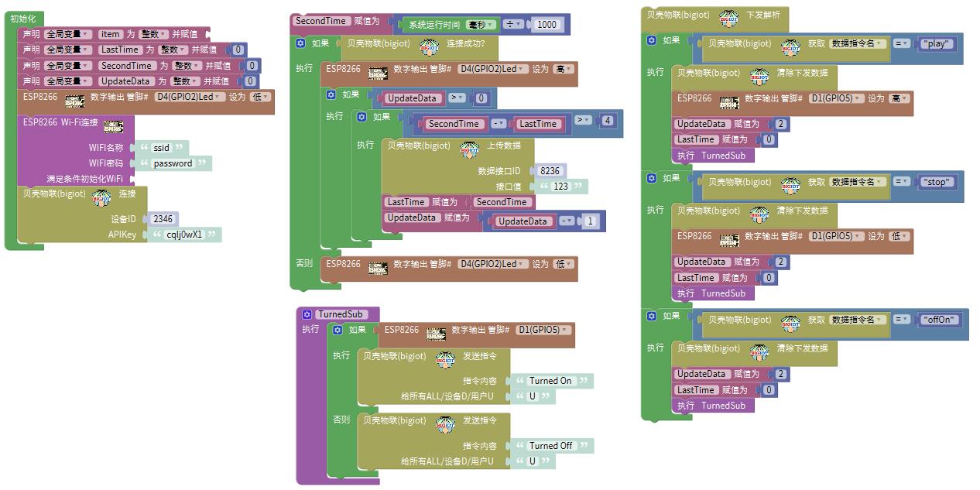Click ESP8266 chip icon in TurnedSub condition

[437, 334]
